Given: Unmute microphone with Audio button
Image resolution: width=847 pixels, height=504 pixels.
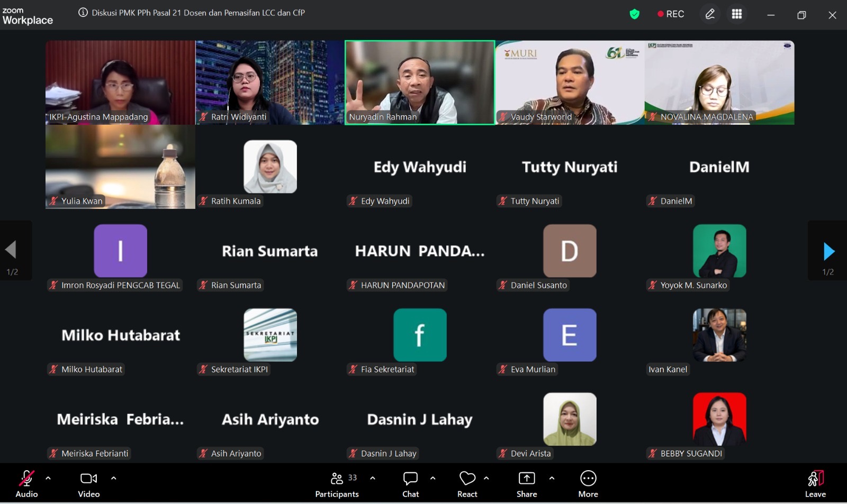Looking at the screenshot, I should pyautogui.click(x=26, y=484).
